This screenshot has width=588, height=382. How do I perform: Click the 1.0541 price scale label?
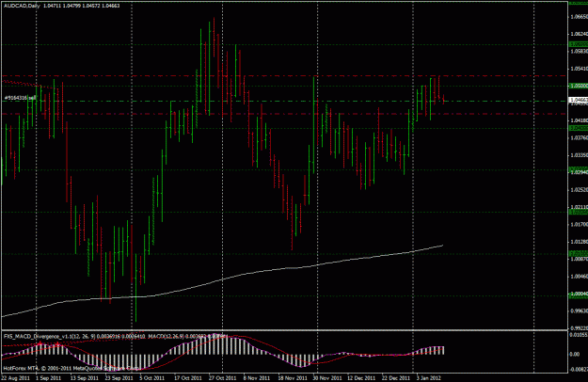(579, 69)
